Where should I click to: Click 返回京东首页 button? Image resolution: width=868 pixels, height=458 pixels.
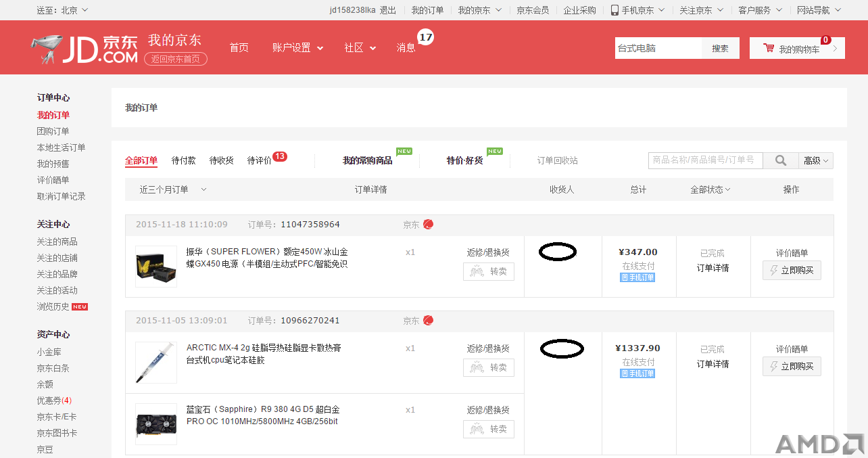pyautogui.click(x=176, y=59)
